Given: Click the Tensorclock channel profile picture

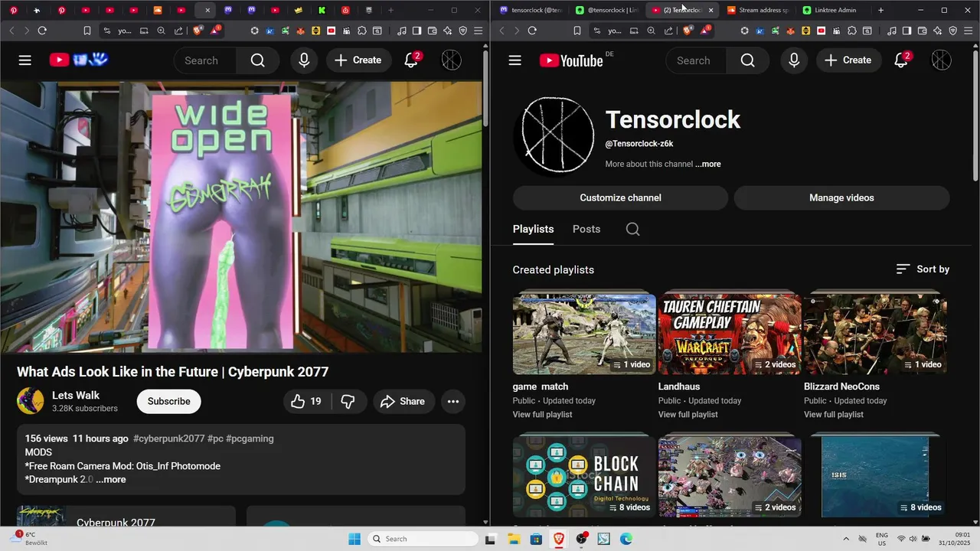Looking at the screenshot, I should tap(557, 135).
